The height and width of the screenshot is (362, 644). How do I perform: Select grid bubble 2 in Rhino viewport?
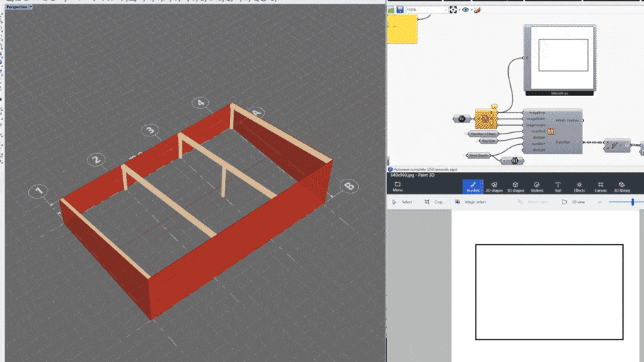96,160
